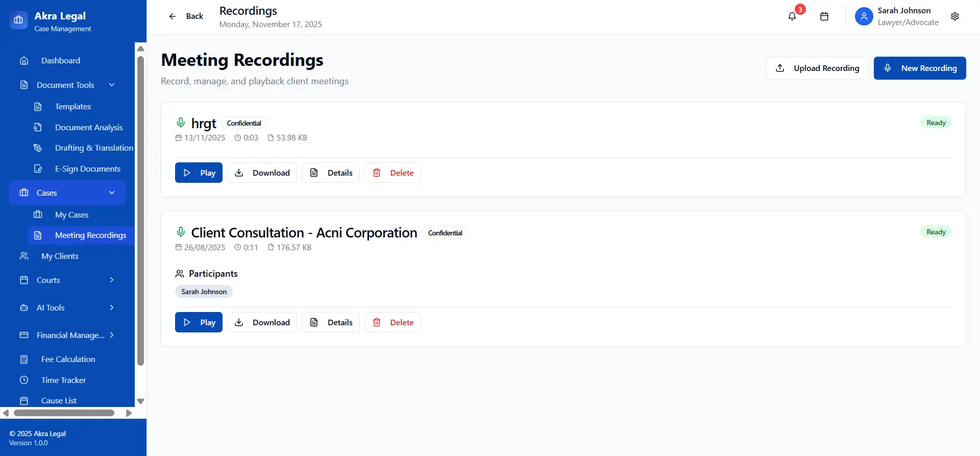Delete the Acni Corporation consultation recording
This screenshot has height=456, width=980.
pos(393,323)
